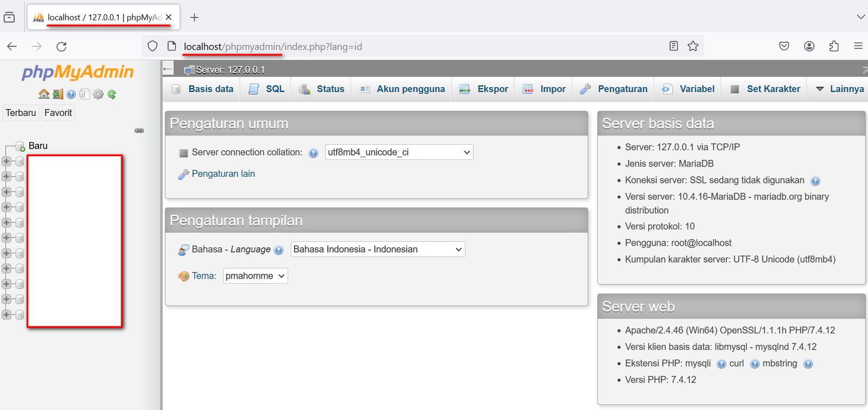The image size is (868, 410).
Task: Show the Favorit tables list
Action: click(58, 113)
